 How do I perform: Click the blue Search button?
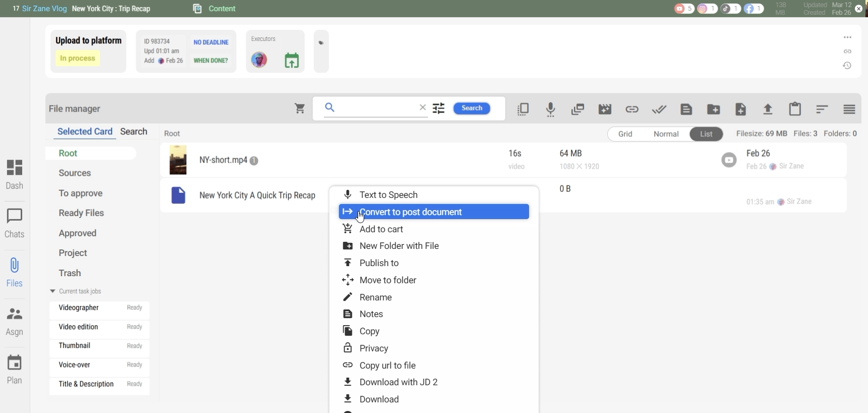(x=472, y=109)
